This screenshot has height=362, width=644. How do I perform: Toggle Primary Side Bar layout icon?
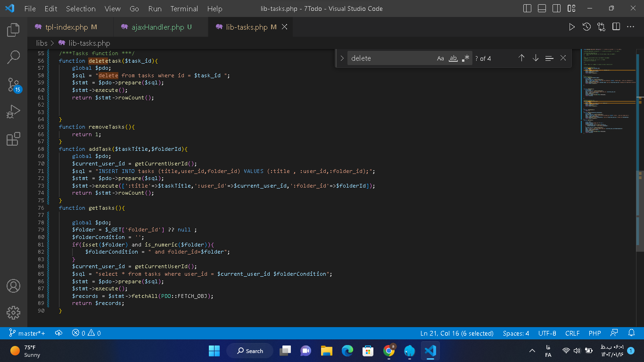tap(528, 8)
